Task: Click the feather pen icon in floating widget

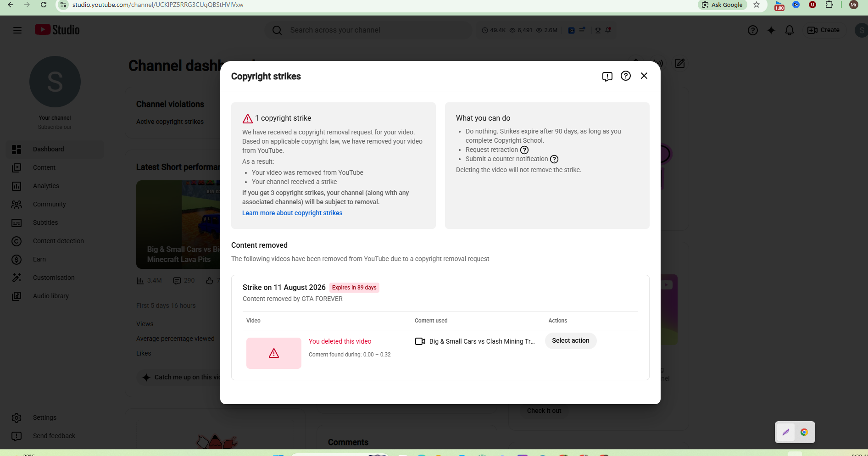Action: pyautogui.click(x=786, y=432)
